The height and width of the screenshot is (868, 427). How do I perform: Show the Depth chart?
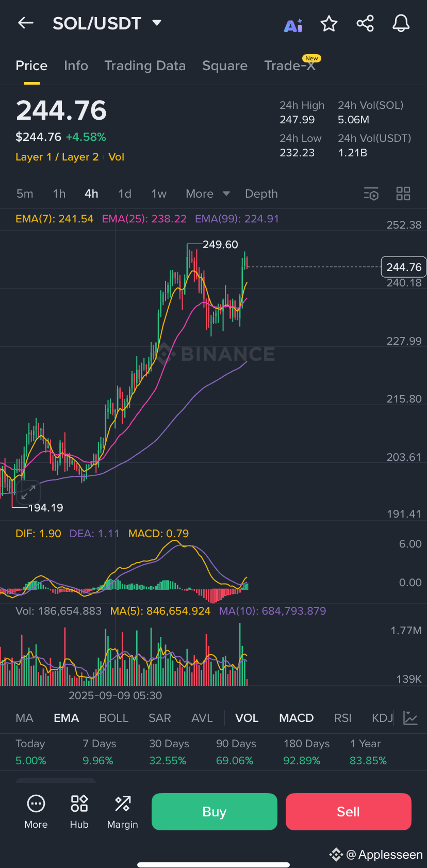(x=261, y=194)
